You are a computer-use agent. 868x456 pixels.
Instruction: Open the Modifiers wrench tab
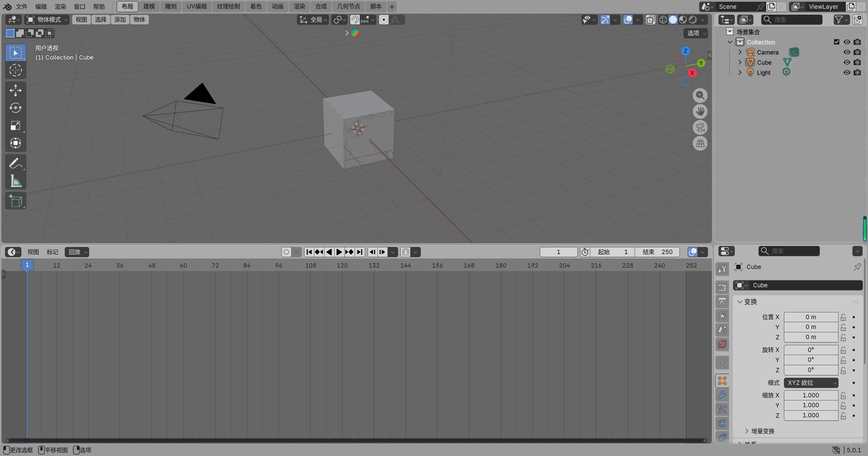[722, 395]
